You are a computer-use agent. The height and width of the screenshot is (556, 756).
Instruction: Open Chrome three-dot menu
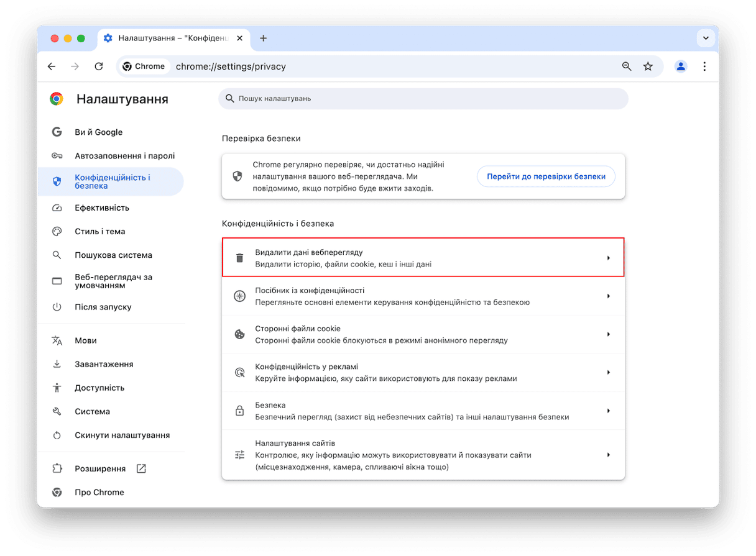coord(704,66)
